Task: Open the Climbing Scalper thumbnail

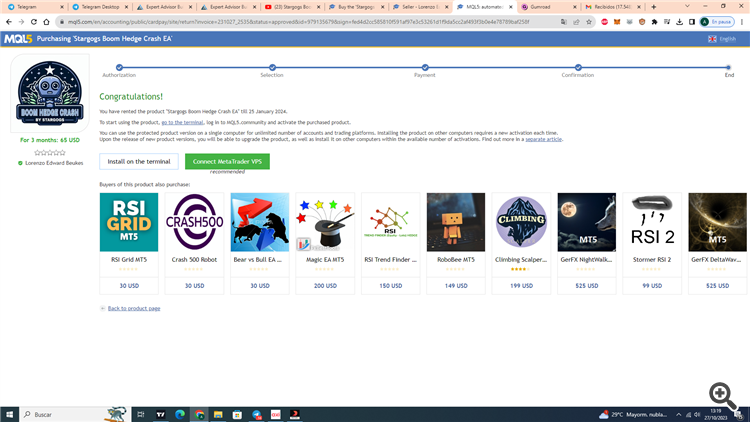Action: point(521,222)
